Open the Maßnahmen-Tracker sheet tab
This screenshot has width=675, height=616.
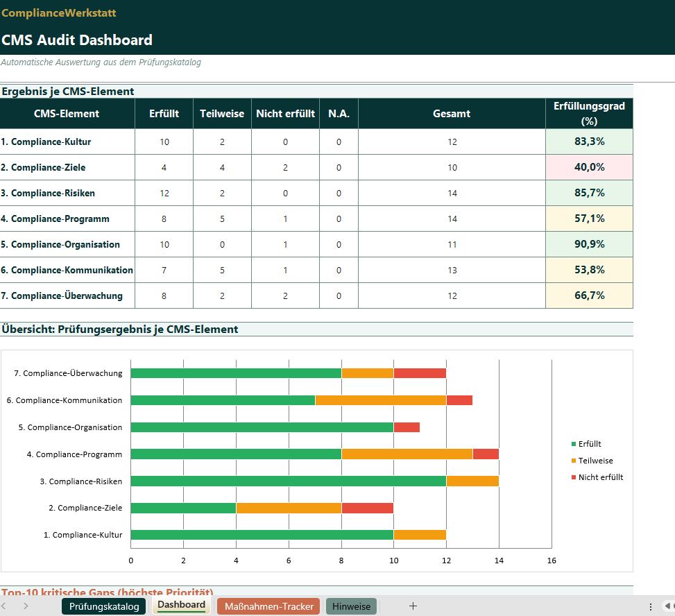tap(268, 605)
